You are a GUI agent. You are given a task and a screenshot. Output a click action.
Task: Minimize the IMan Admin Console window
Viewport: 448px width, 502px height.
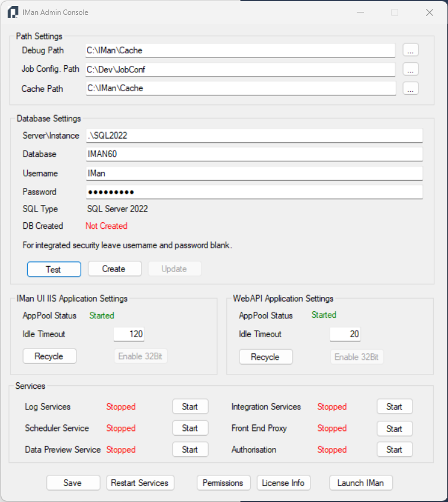coord(360,12)
